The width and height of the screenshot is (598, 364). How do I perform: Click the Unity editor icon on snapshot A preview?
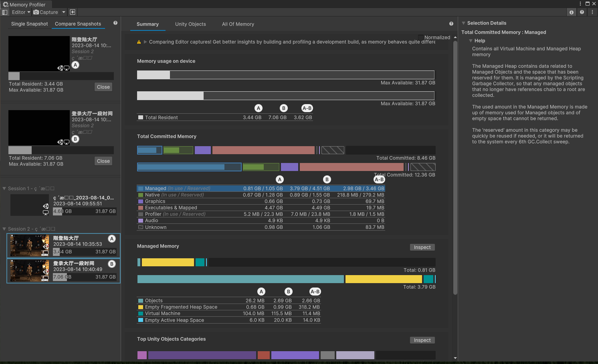60,68
